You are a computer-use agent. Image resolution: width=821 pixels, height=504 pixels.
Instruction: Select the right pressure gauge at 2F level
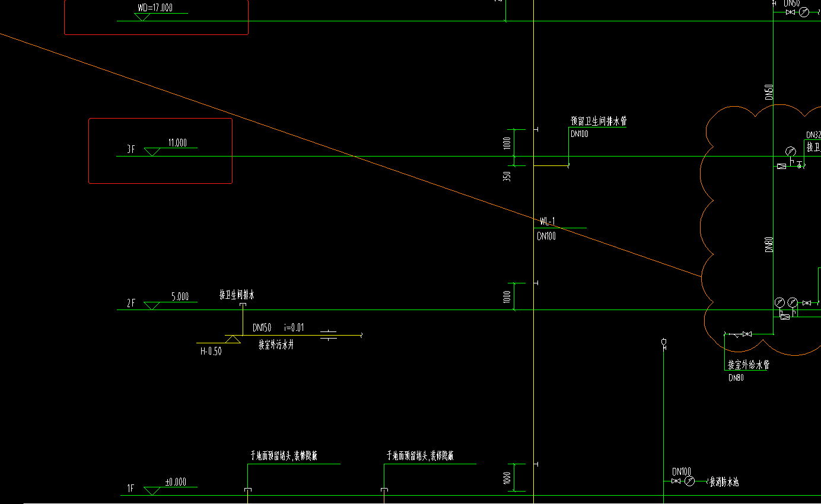point(792,303)
